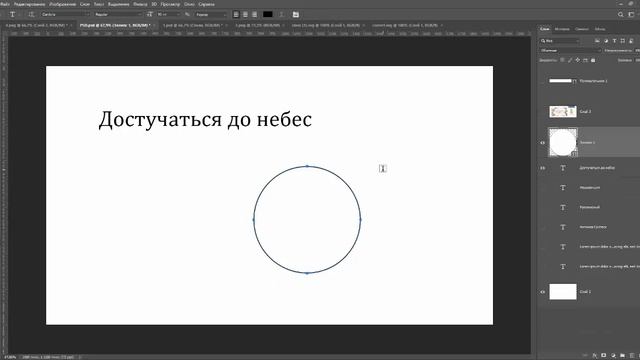The height and width of the screenshot is (360, 640).
Task: Click the Add layer mask icon
Action: click(604, 356)
